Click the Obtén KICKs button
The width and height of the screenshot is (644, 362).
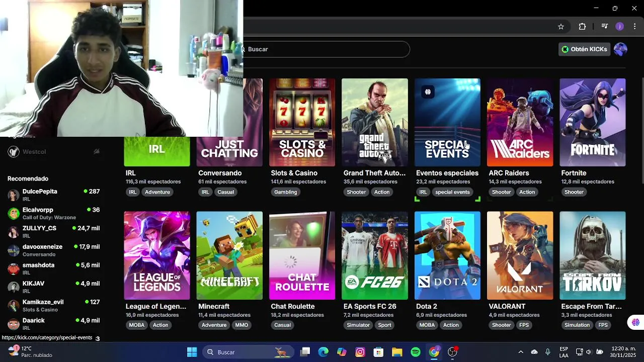584,49
